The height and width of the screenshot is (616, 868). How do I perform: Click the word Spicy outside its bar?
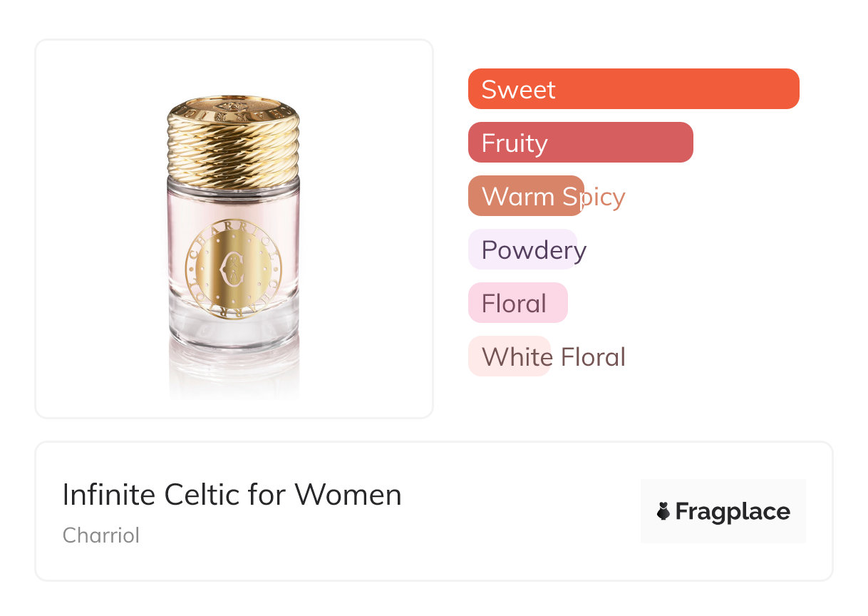point(604,197)
